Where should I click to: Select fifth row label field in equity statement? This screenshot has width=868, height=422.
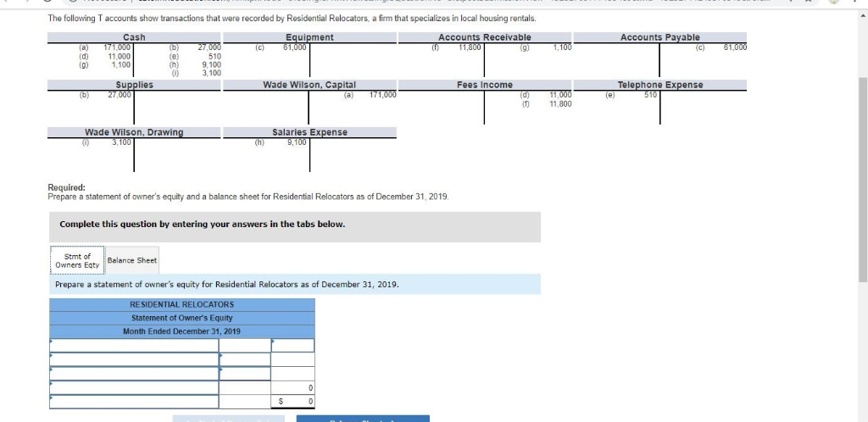[134, 402]
